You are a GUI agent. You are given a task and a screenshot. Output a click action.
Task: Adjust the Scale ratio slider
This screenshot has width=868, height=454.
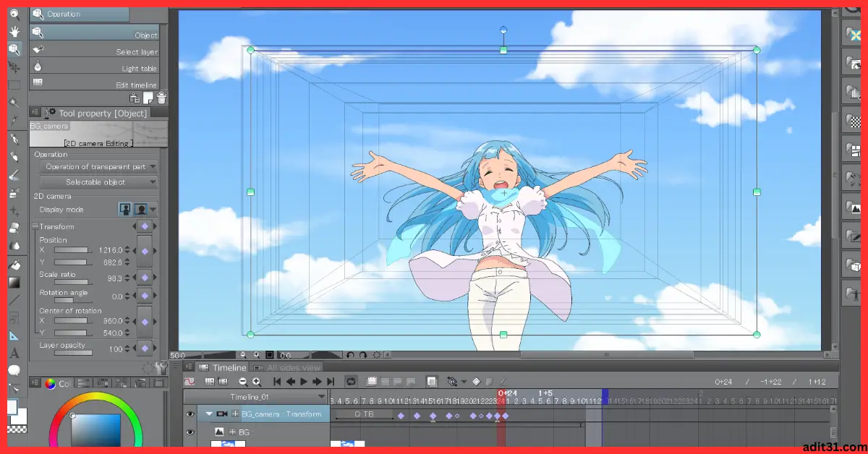(72, 282)
